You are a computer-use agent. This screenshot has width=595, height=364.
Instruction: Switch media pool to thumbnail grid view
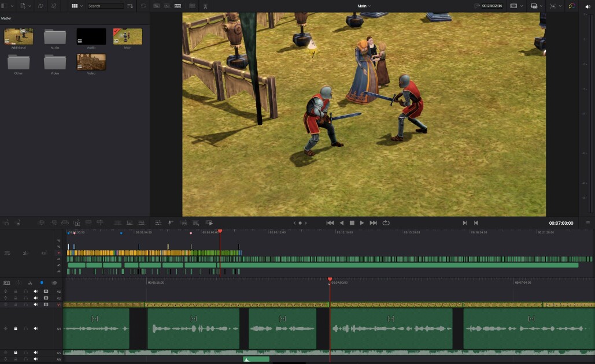(75, 6)
